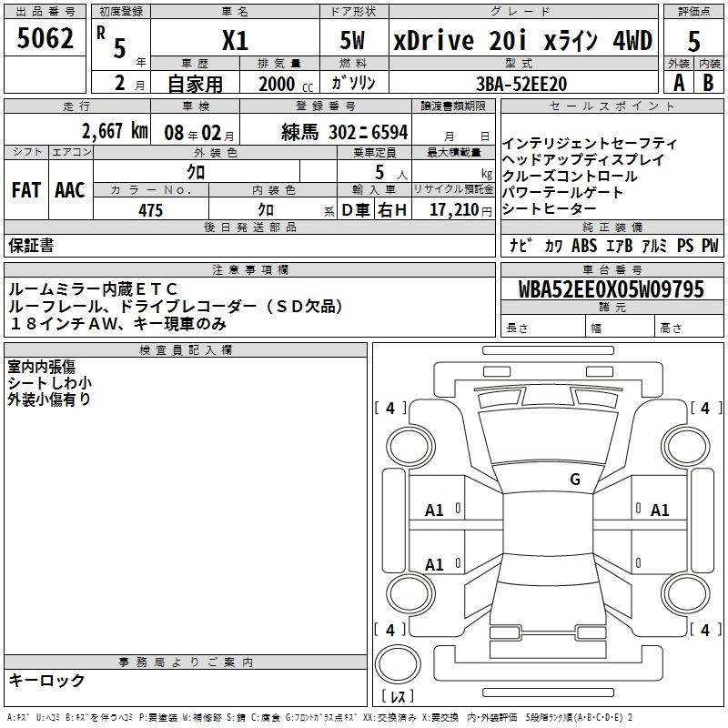Image resolution: width=728 pixels, height=728 pixels.
Task: Click the 自家用 vehicle history value
Action: click(x=195, y=84)
